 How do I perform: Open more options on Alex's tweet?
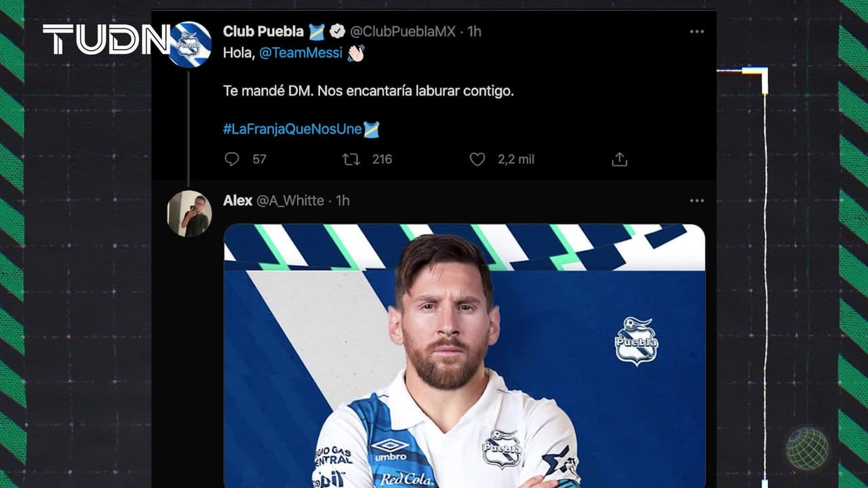point(696,201)
